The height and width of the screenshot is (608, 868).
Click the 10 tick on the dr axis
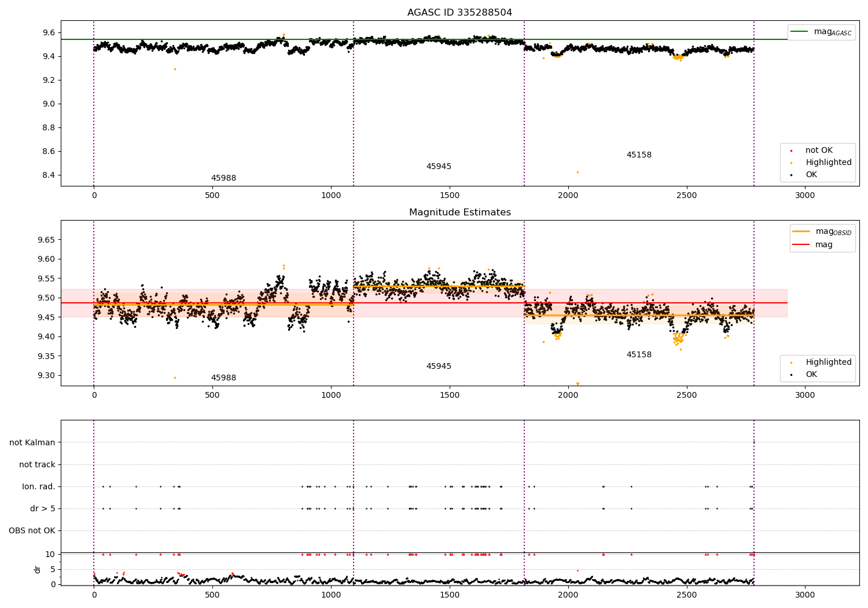click(x=50, y=555)
